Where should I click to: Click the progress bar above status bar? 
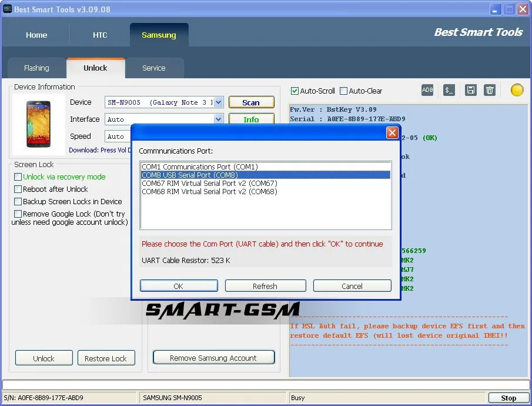click(266, 385)
